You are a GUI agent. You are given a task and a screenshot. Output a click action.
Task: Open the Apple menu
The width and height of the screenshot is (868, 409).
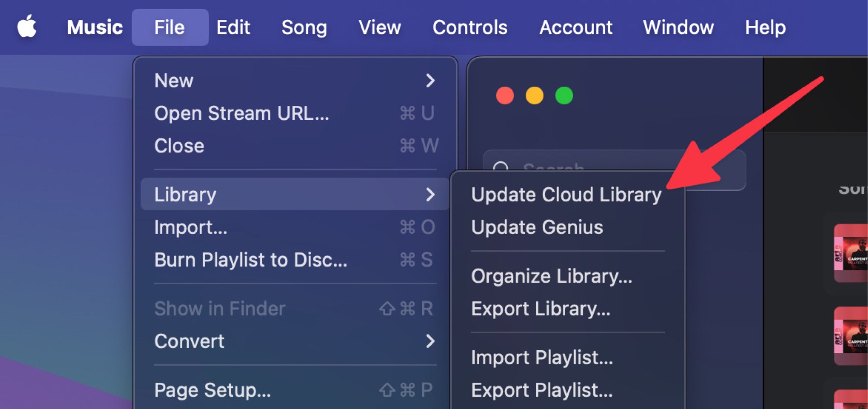point(27,27)
